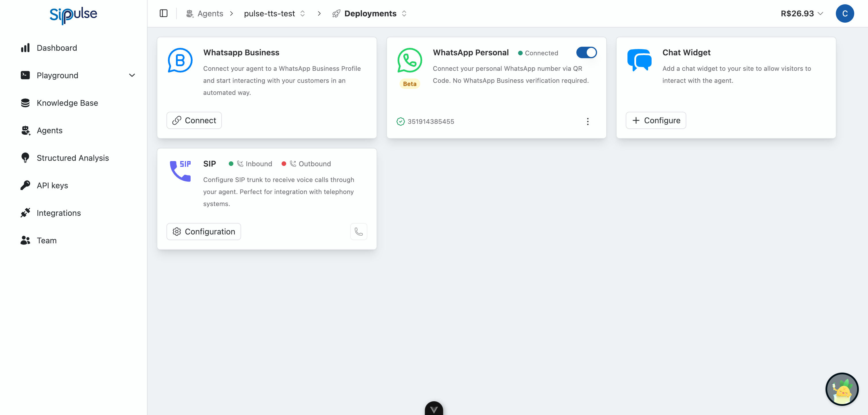Expand the R$26.93 balance dropdown
This screenshot has width=868, height=415.
pos(819,13)
